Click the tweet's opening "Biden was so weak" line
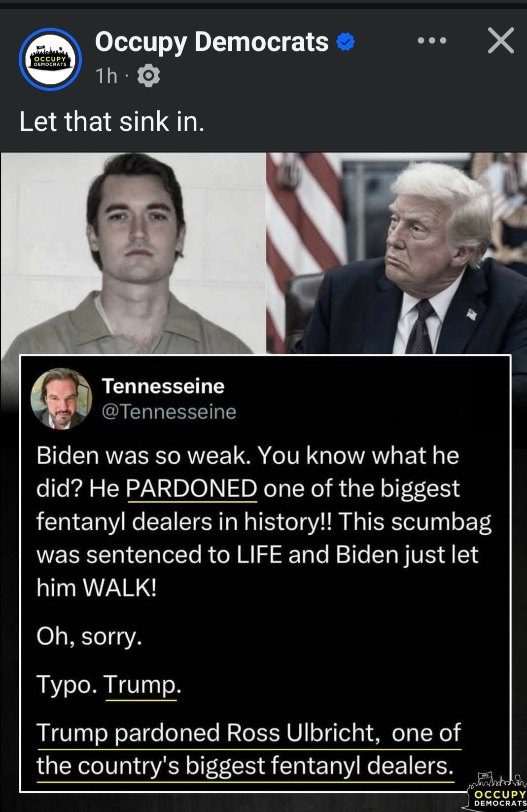The height and width of the screenshot is (812, 527). [x=247, y=455]
